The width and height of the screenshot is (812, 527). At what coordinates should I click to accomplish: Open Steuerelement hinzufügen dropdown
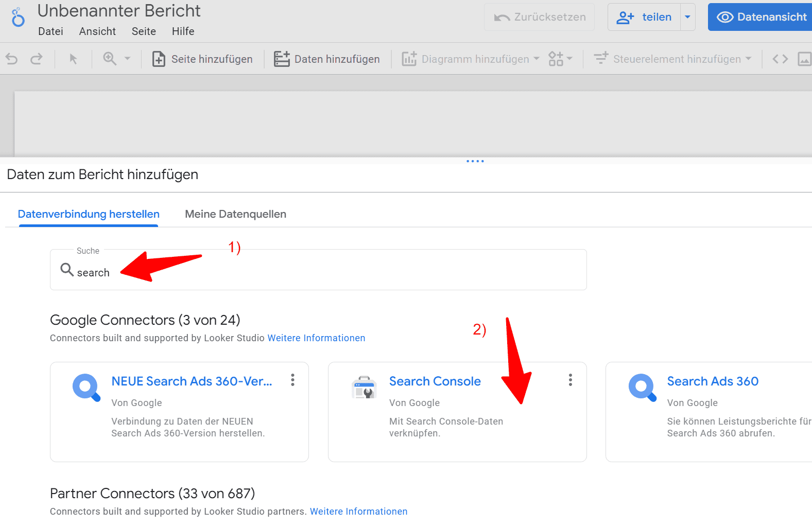[672, 59]
